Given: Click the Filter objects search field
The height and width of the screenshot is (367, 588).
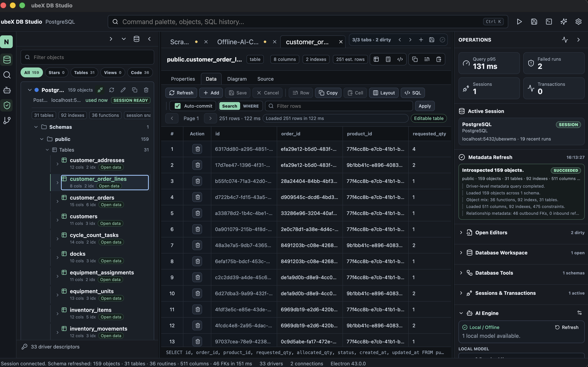Looking at the screenshot, I should coord(87,57).
